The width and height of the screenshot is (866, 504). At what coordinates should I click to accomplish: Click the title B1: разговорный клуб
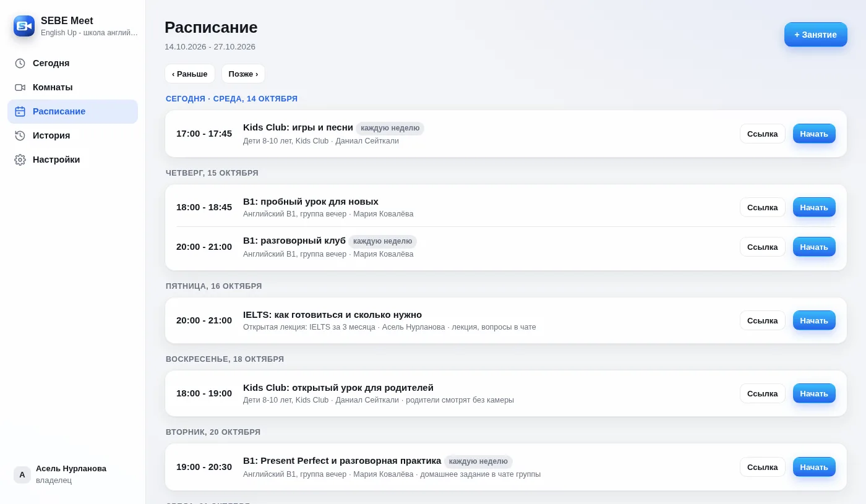coord(294,241)
